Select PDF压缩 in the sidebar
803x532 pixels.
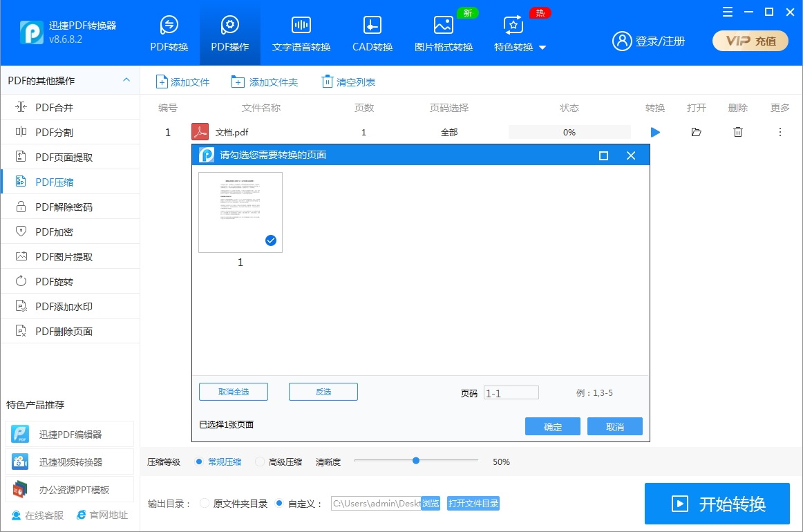[70, 182]
